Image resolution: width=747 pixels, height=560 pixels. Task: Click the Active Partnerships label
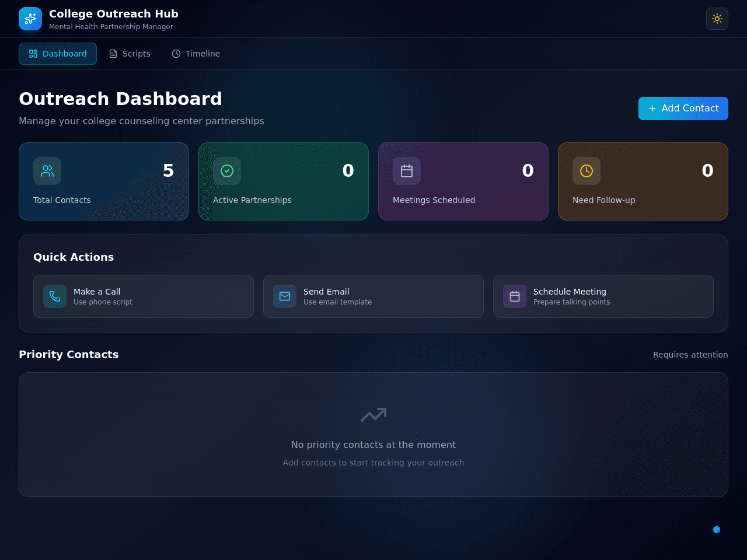pyautogui.click(x=252, y=200)
